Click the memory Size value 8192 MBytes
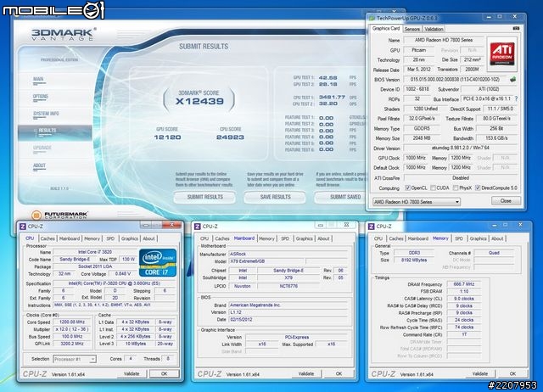 coord(414,260)
